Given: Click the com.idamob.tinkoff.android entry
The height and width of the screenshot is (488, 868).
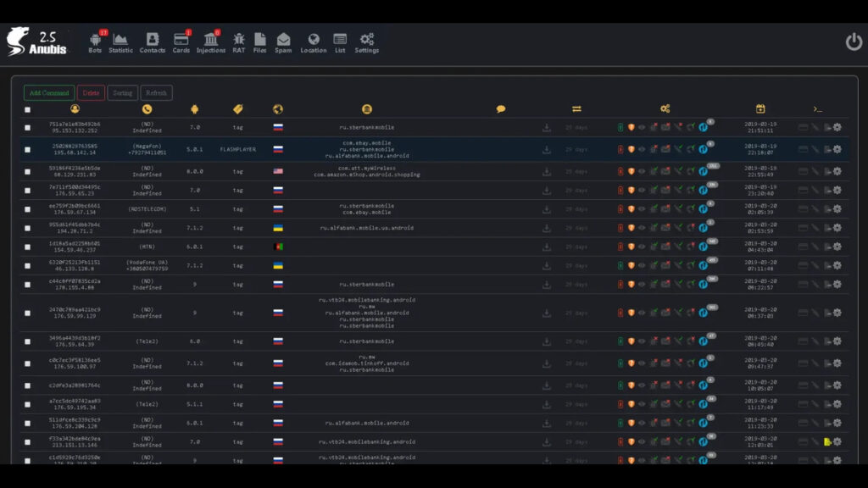Looking at the screenshot, I should click(367, 363).
